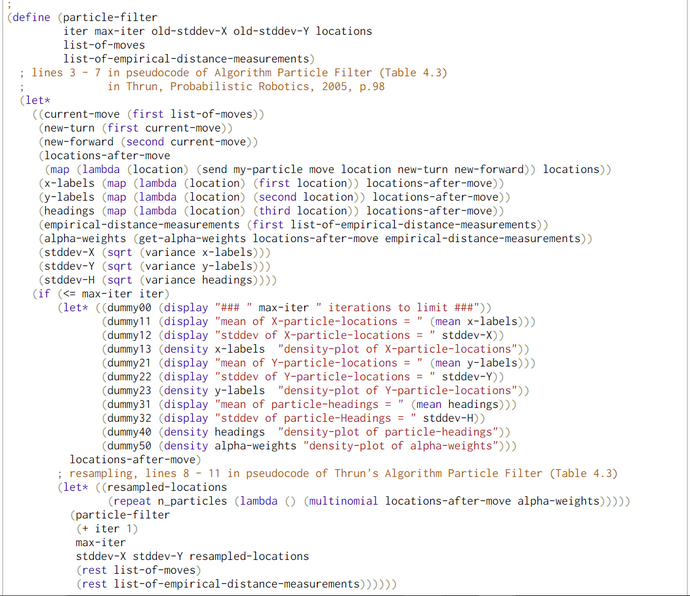Click "density-plot of alpha-weights" string
Screen dimensions: 690x596
click(x=400, y=446)
